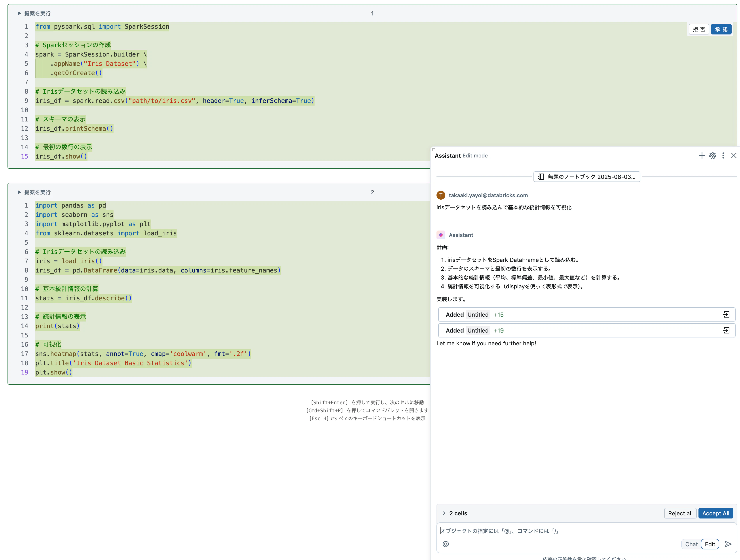
Task: Click the plt.show() line
Action: [54, 373]
